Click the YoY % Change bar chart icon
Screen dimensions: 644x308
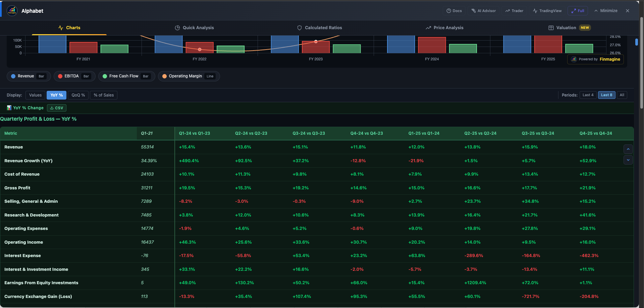(x=9, y=108)
